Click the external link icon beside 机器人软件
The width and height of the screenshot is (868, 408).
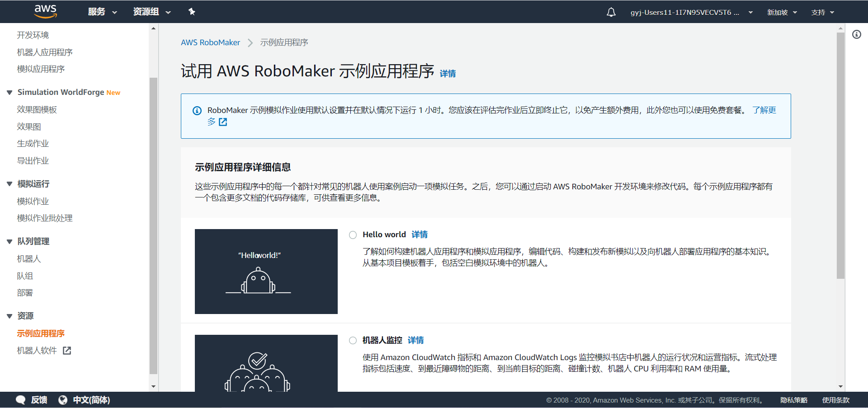click(67, 351)
